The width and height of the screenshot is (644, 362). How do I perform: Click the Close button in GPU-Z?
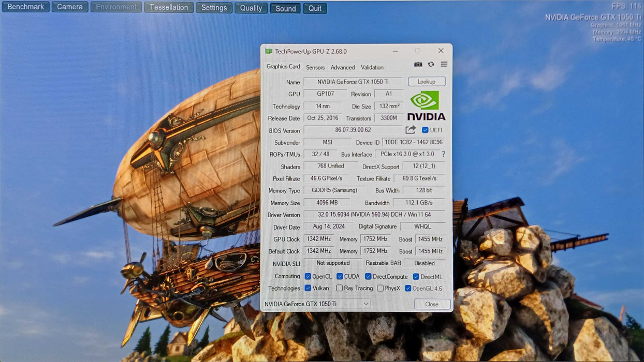click(432, 304)
